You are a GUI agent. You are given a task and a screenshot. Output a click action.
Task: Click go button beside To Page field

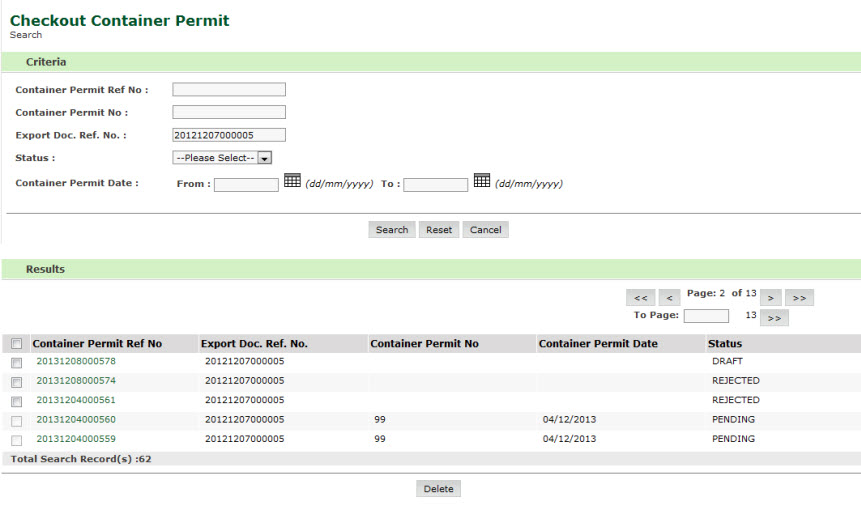pyautogui.click(x=774, y=318)
